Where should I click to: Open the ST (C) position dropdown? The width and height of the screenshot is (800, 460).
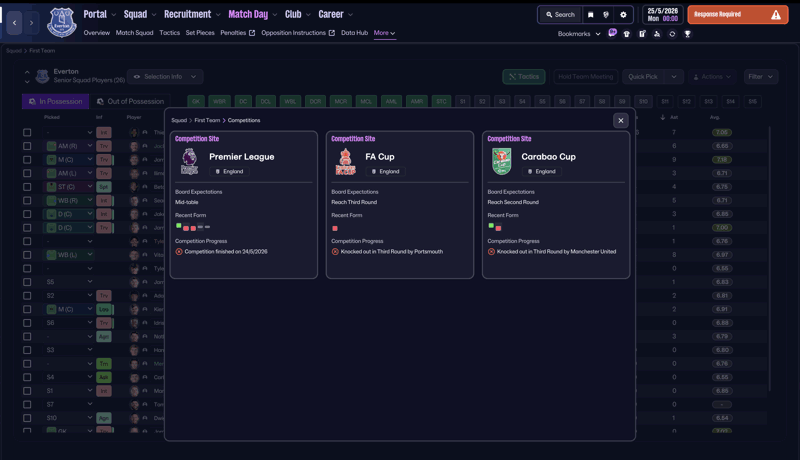(x=90, y=187)
